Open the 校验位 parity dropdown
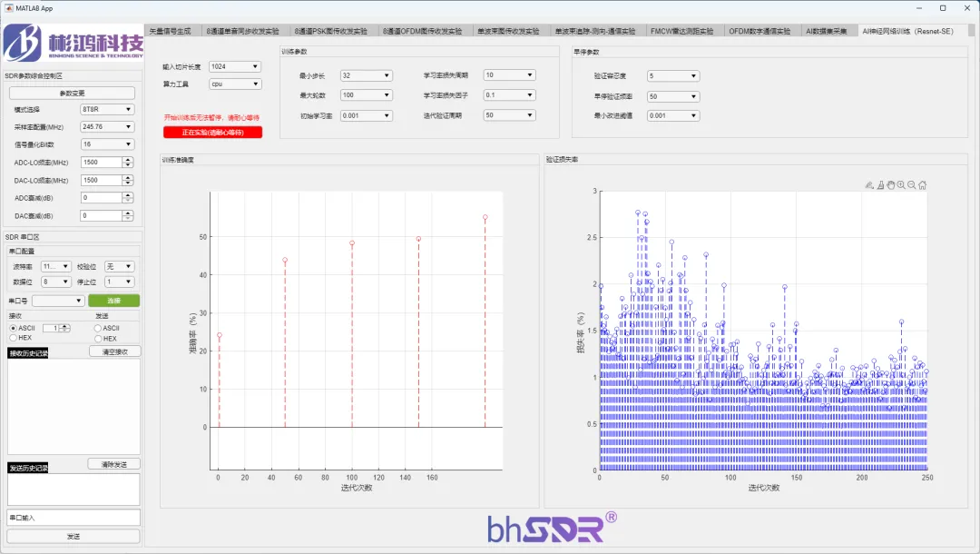 point(119,266)
